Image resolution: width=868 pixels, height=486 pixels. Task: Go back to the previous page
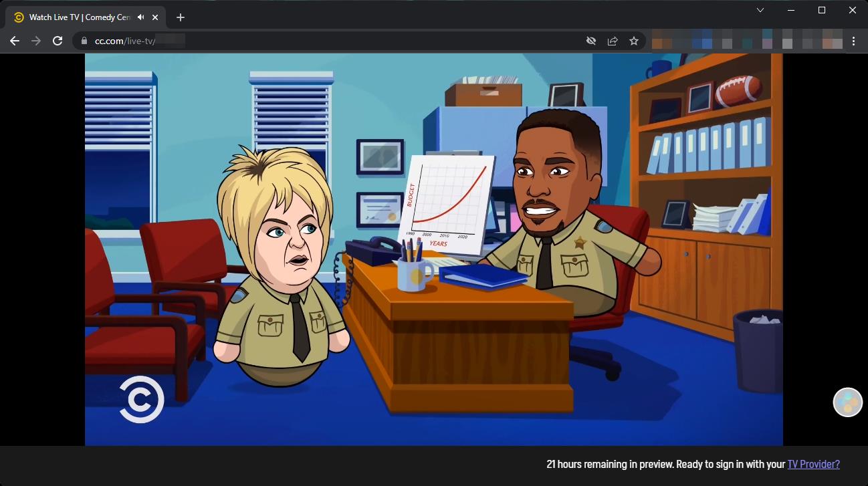point(15,41)
